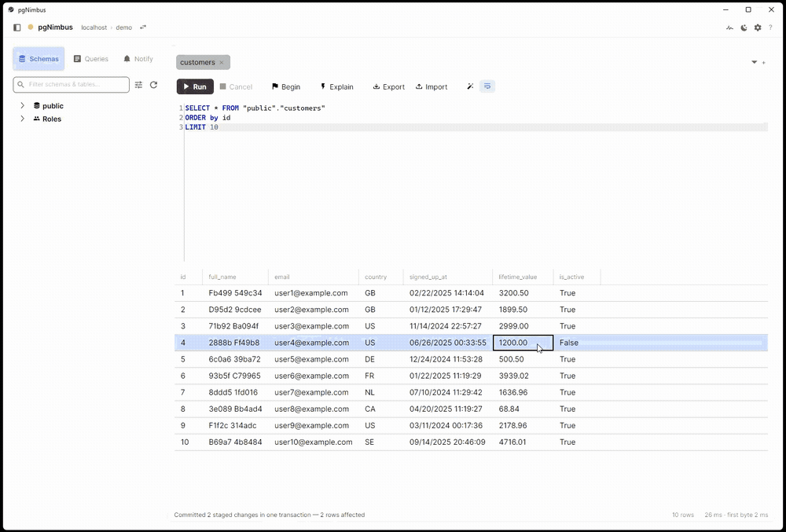Select cell user3@example.com
The height and width of the screenshot is (532, 786).
(312, 326)
